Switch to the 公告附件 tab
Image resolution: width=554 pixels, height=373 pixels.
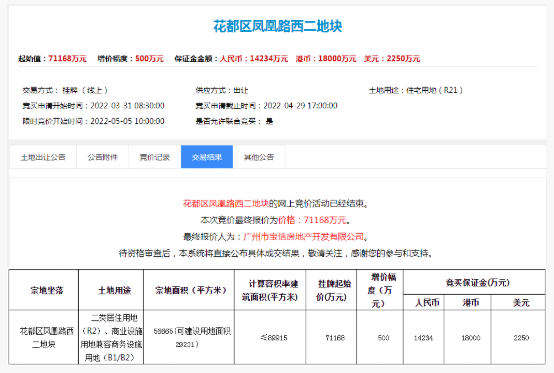click(102, 157)
